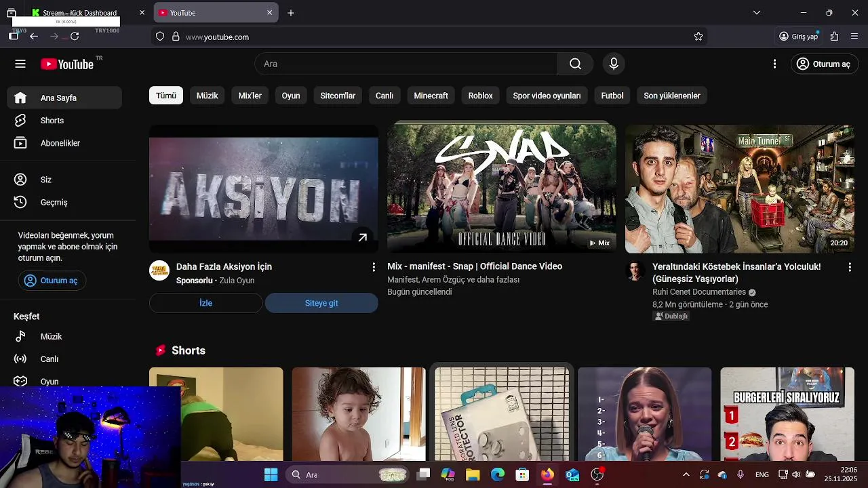Click the Firefox address bar URL
Viewport: 868px width, 488px height.
[217, 37]
